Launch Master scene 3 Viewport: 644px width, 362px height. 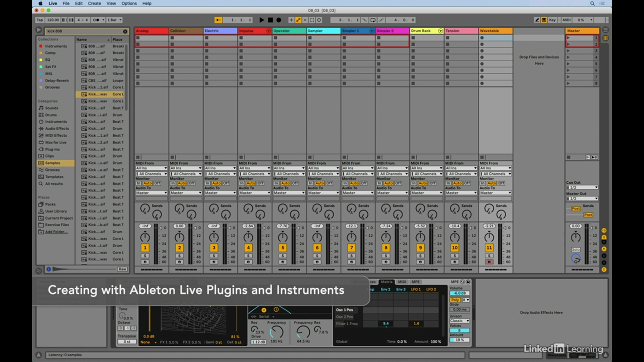click(568, 51)
